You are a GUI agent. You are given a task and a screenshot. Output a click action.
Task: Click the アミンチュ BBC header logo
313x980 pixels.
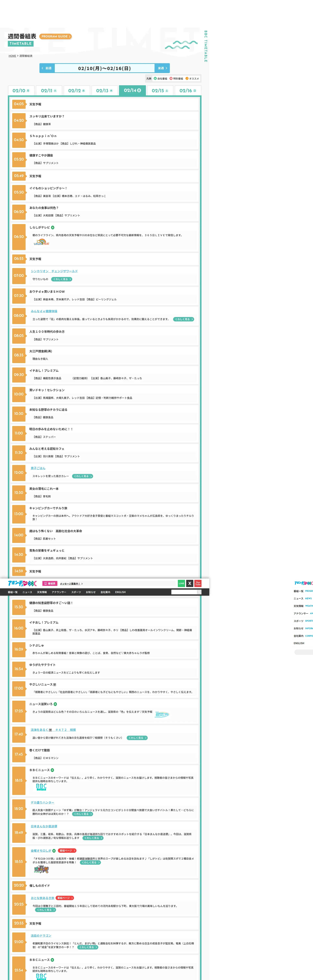[x=22, y=583]
